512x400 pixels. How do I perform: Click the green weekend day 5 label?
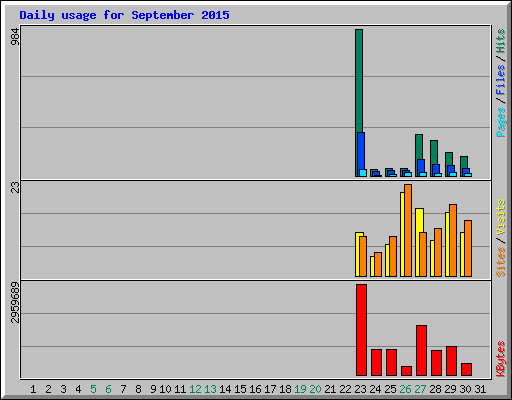[x=93, y=389]
